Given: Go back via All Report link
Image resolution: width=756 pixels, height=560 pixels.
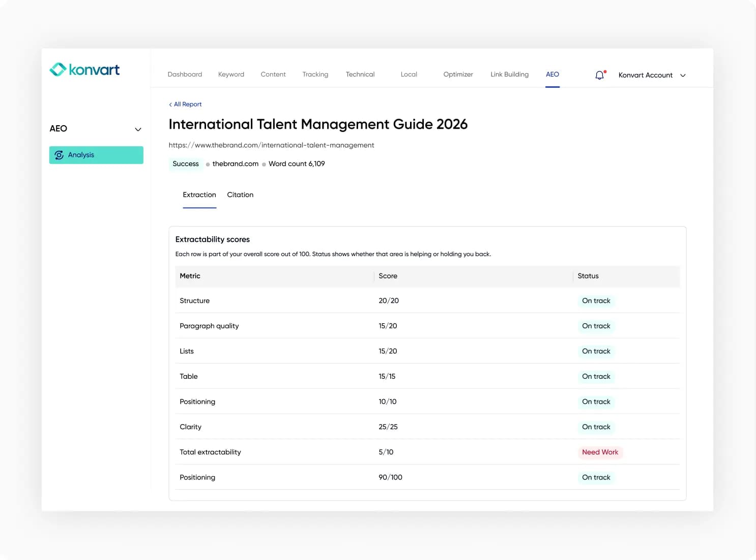Looking at the screenshot, I should (x=185, y=104).
